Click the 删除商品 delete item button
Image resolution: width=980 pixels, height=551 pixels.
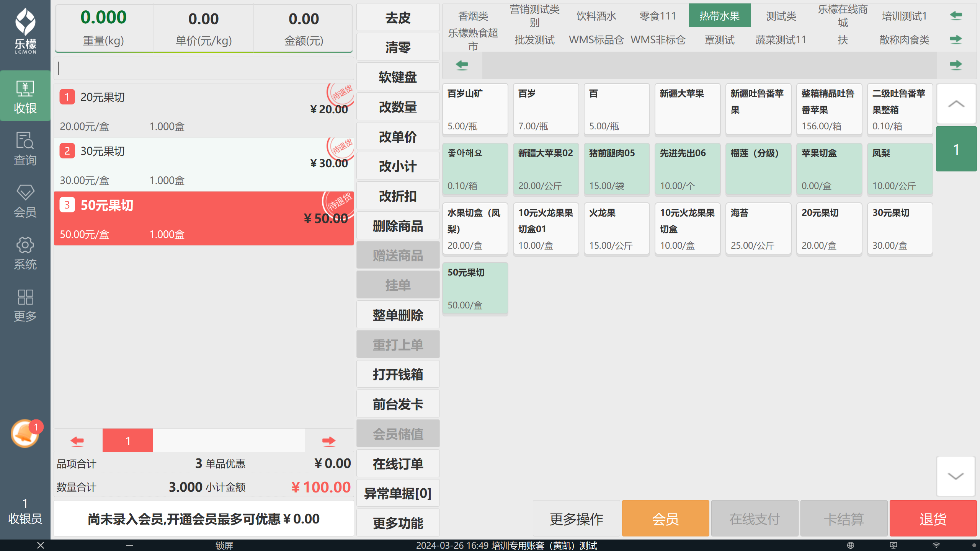pyautogui.click(x=398, y=226)
